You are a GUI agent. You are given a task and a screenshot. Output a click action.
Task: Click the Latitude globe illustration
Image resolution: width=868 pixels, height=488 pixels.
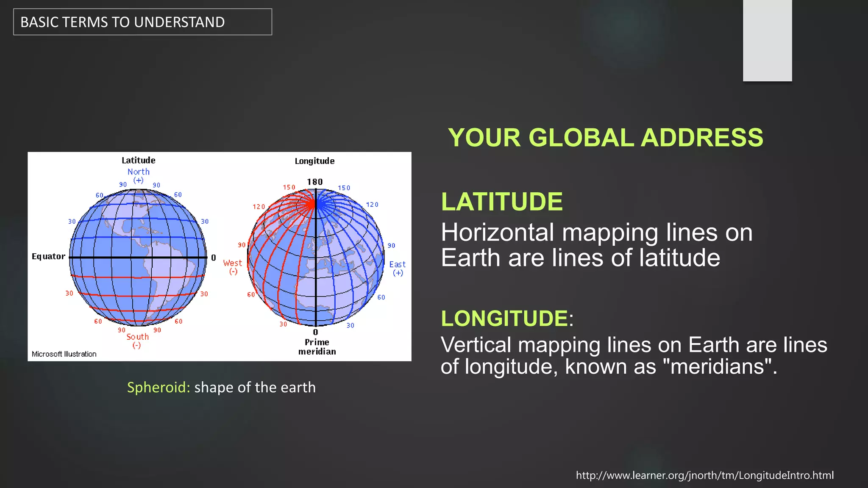(138, 257)
